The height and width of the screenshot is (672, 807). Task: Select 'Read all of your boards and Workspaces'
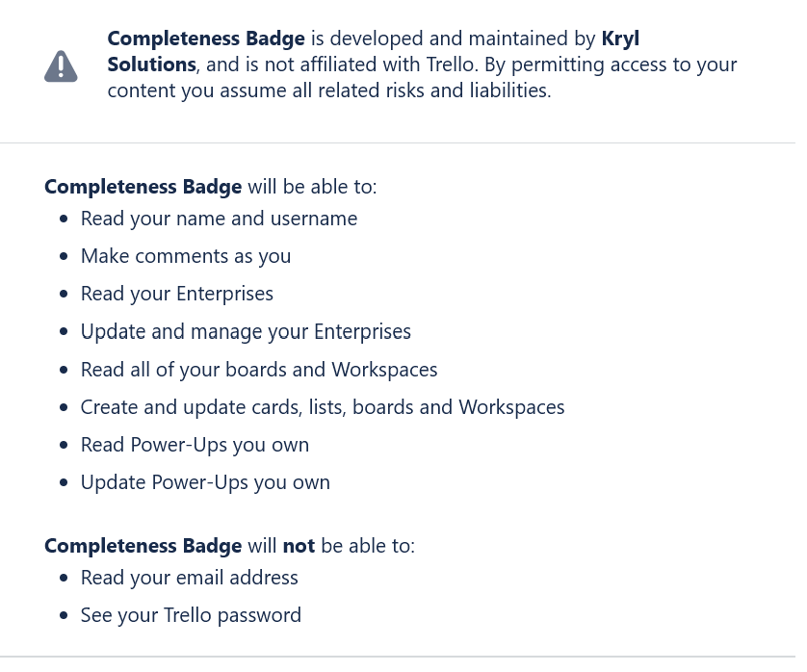(259, 370)
